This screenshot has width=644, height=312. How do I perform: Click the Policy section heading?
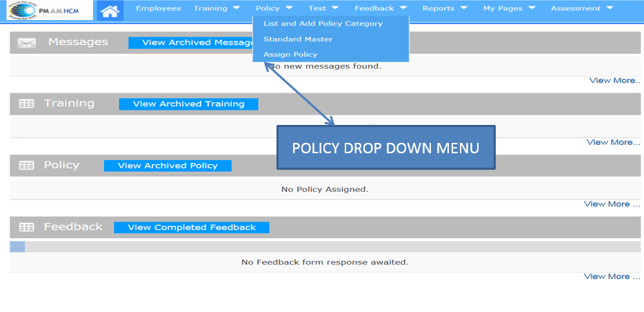click(61, 165)
